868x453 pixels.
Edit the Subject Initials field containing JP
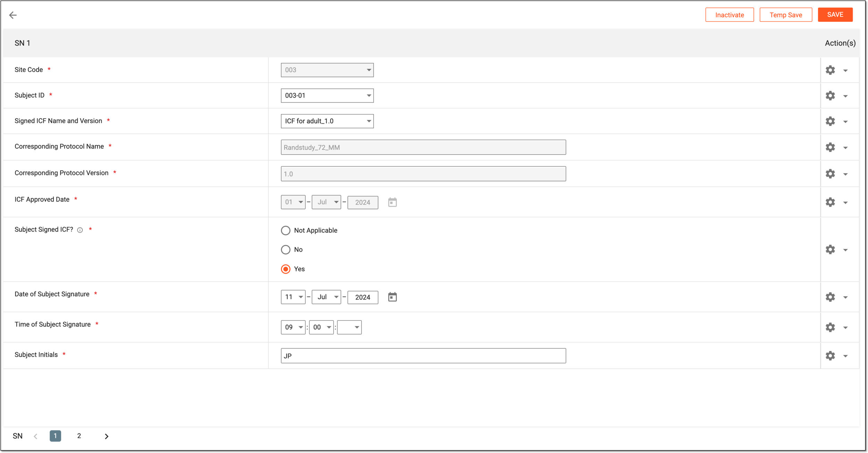pos(423,356)
